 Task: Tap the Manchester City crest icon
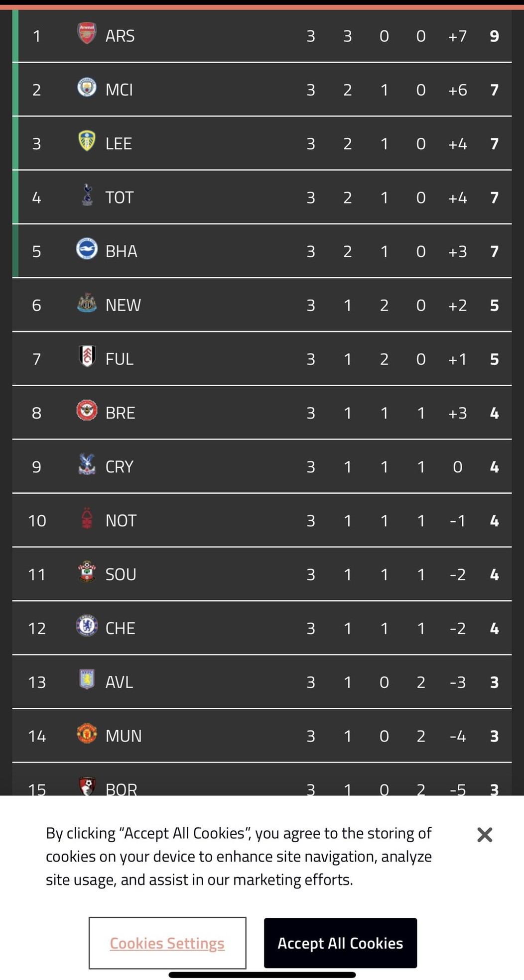pos(87,88)
